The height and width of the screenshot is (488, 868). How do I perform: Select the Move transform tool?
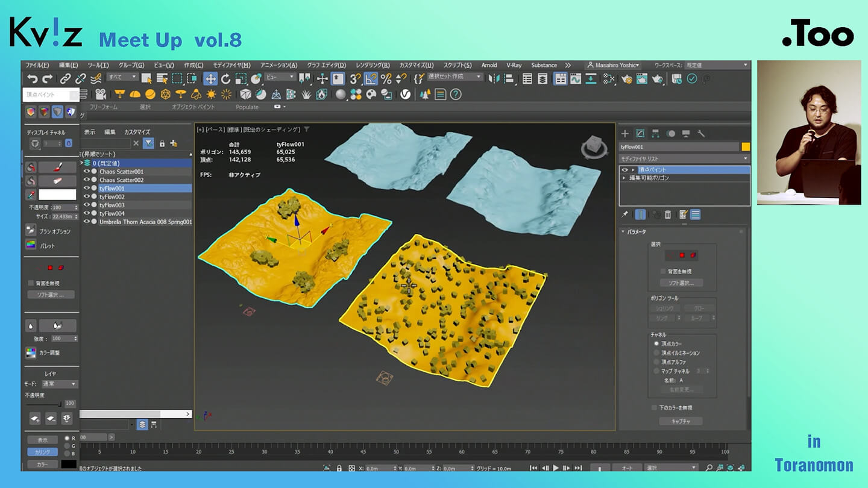tap(210, 79)
